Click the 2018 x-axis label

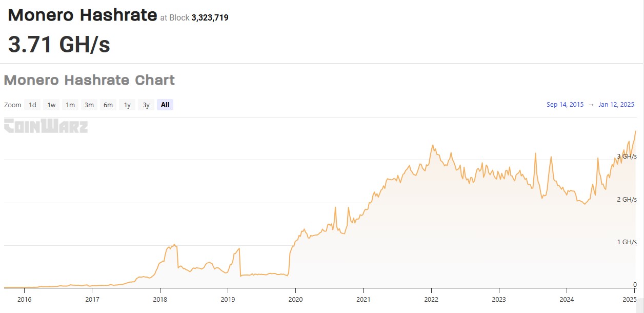pos(160,299)
